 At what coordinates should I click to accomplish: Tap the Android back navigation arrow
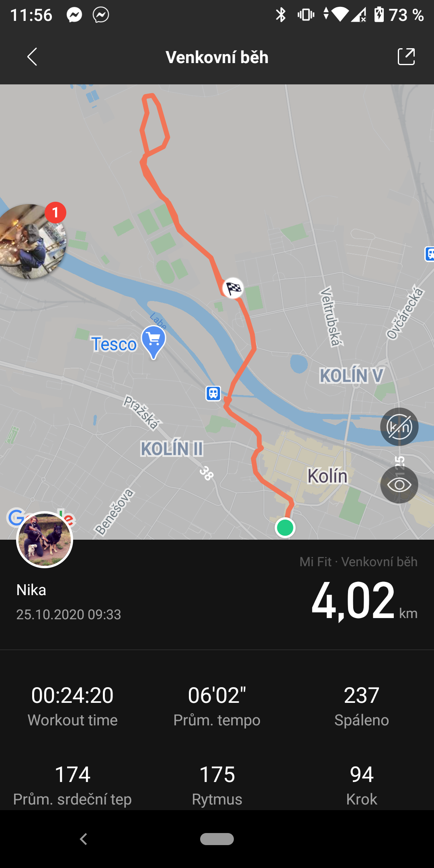(x=84, y=839)
